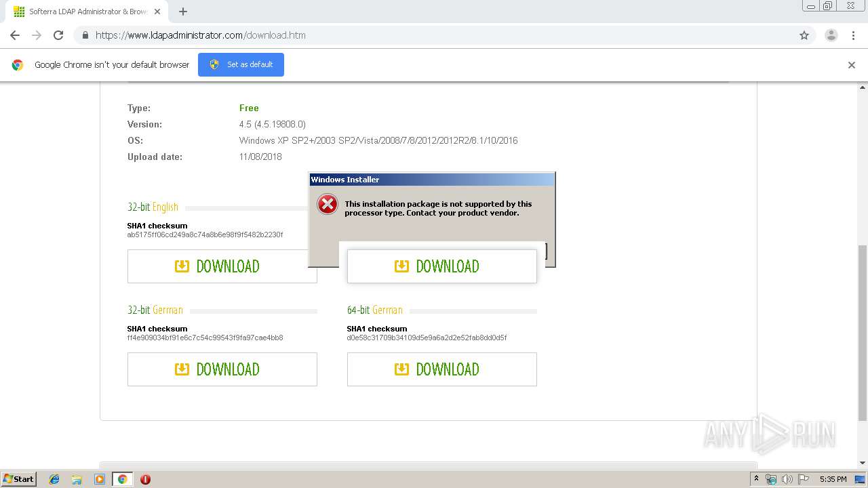Minimize the Chrome window
This screenshot has width=868, height=488.
coord(810,5)
